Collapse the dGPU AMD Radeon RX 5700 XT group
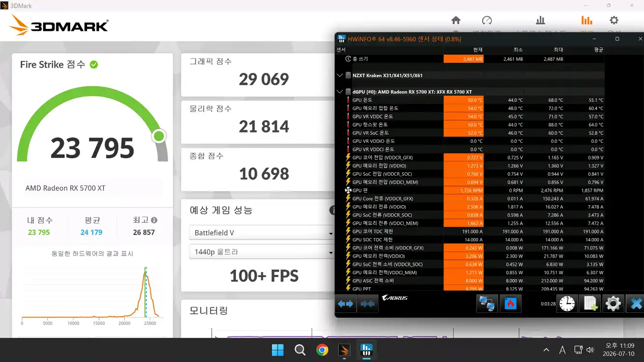This screenshot has height=362, width=644. (340, 92)
